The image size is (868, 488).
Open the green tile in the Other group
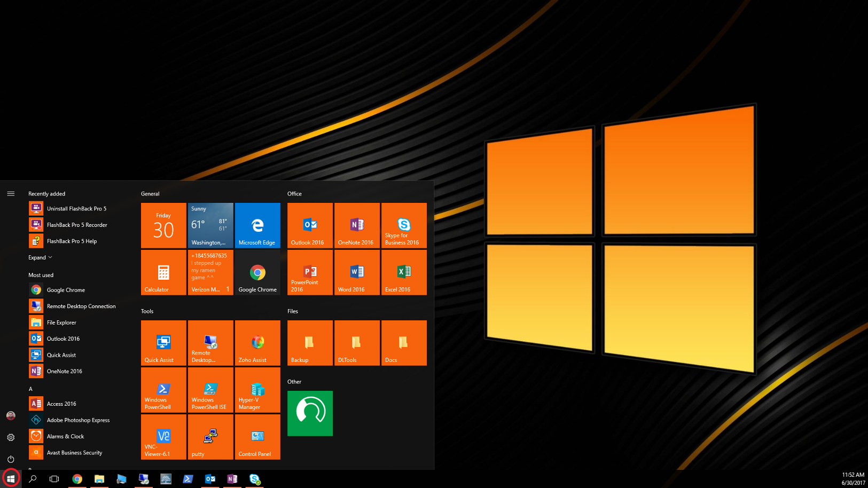pyautogui.click(x=310, y=413)
